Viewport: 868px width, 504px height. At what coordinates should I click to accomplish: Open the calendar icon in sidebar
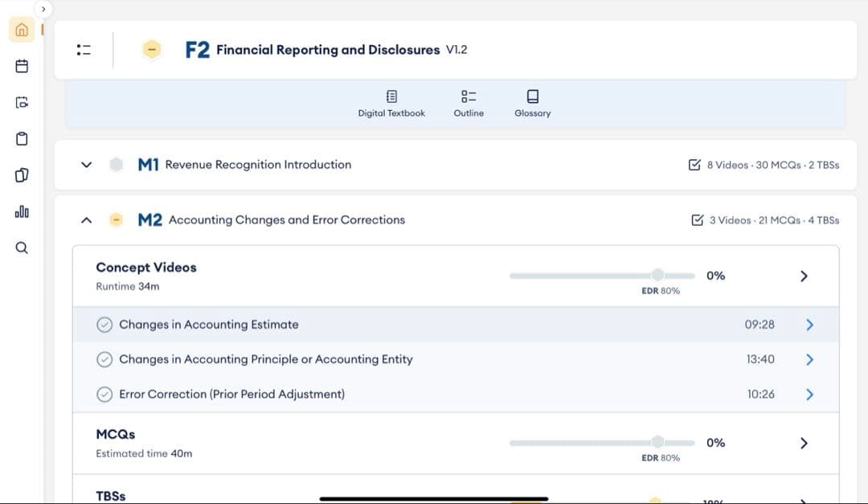(x=22, y=66)
